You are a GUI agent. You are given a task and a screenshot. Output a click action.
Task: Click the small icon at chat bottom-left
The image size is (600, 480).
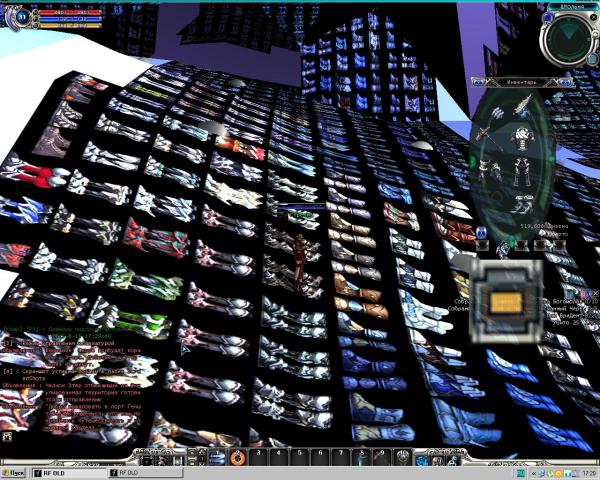coord(7,436)
